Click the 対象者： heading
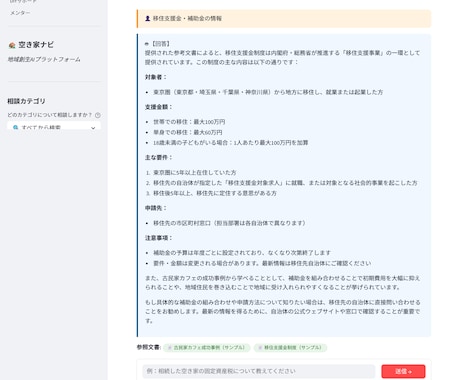Screen dimensions: 460x380 tap(156, 77)
